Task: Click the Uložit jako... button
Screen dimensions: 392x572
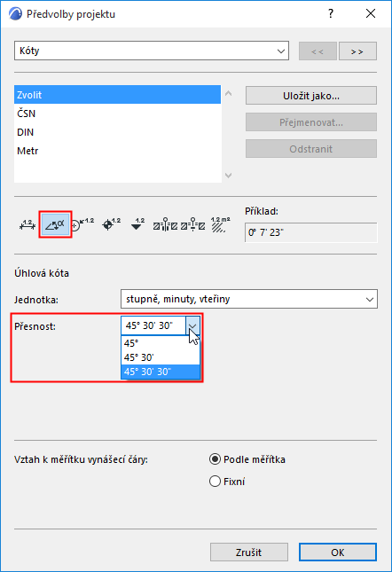Action: [311, 96]
